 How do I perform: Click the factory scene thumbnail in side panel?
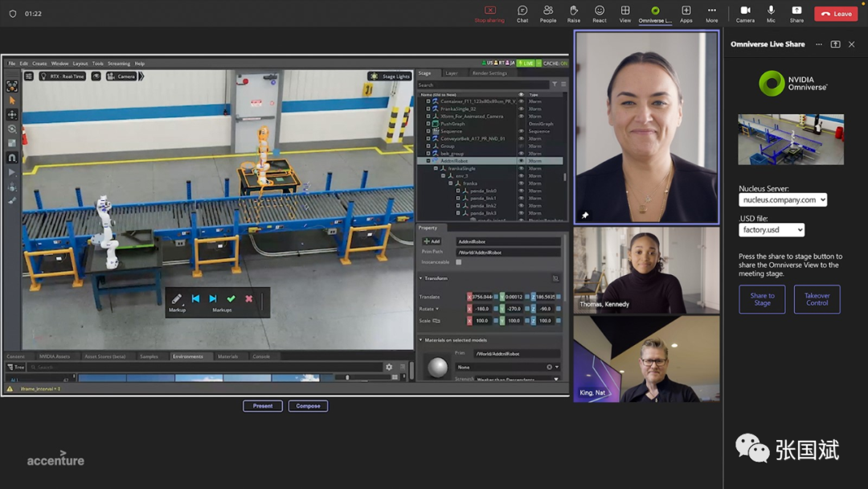pyautogui.click(x=791, y=140)
